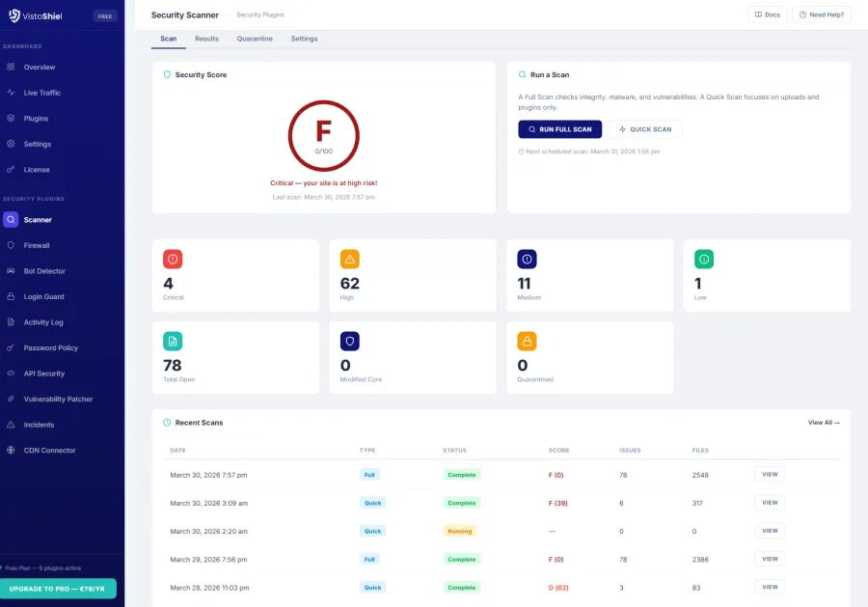The image size is (868, 607).
Task: Click the circular security score gauge
Action: pyautogui.click(x=323, y=136)
